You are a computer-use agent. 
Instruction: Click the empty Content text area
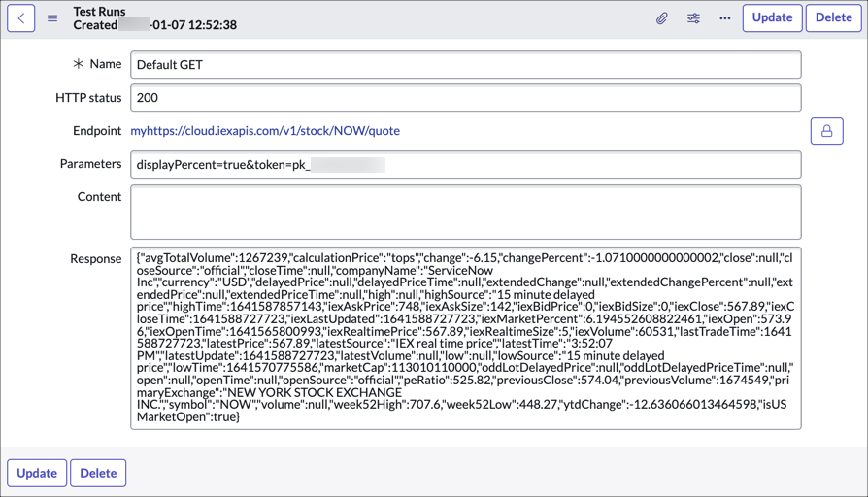[466, 213]
